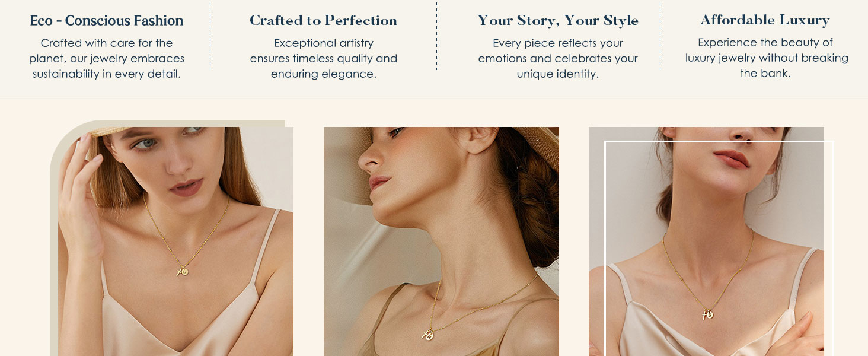This screenshot has height=356, width=868.
Task: Select the exceptional artistry description text
Action: coord(324,58)
